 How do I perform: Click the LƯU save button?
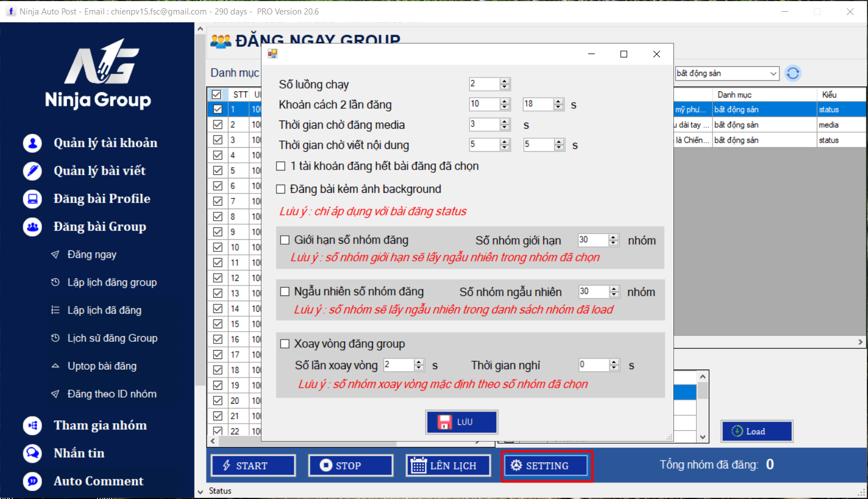coord(462,422)
